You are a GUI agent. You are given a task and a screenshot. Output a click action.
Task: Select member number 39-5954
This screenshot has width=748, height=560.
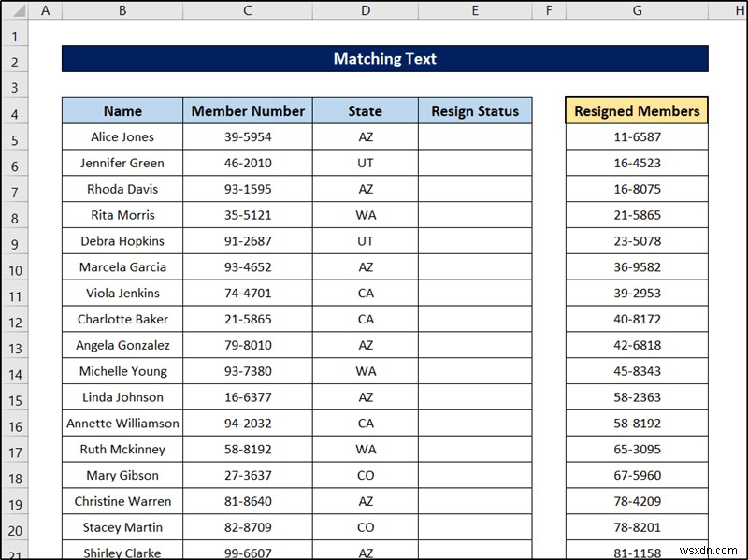coord(247,136)
